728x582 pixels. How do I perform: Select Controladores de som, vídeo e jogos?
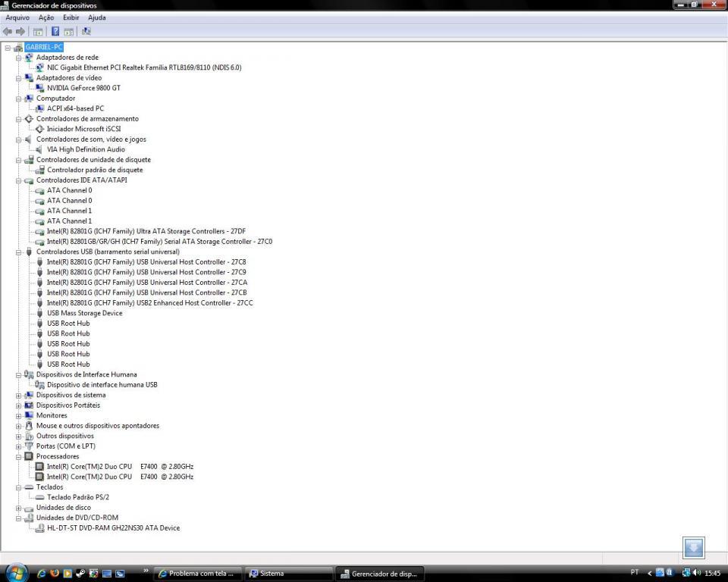(x=91, y=139)
